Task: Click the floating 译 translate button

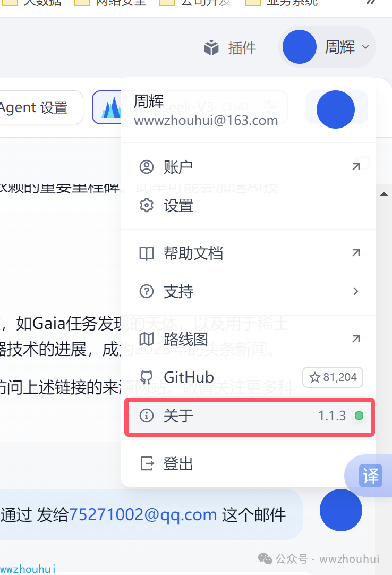Action: pyautogui.click(x=370, y=476)
